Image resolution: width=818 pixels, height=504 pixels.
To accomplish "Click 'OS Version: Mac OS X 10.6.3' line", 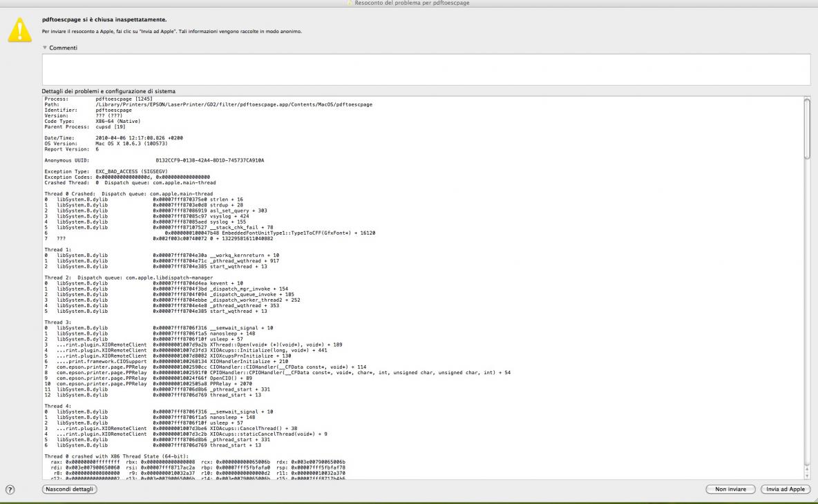I will (106, 144).
